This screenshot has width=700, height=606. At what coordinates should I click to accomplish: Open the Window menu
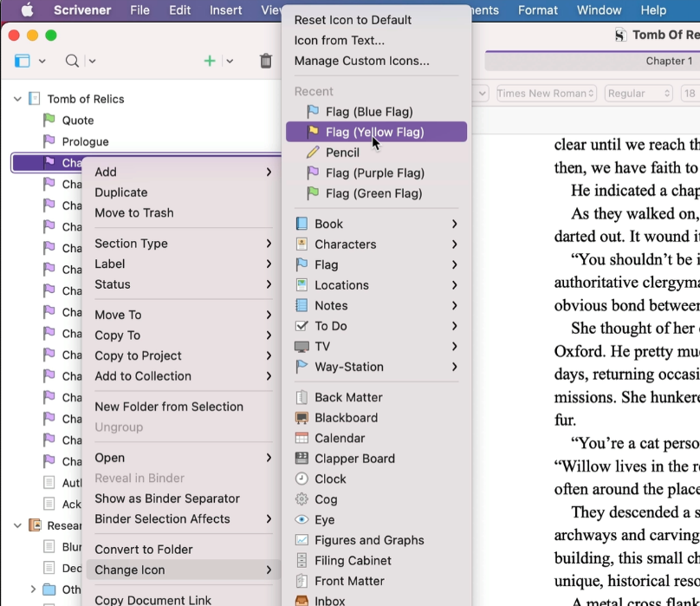(x=600, y=10)
